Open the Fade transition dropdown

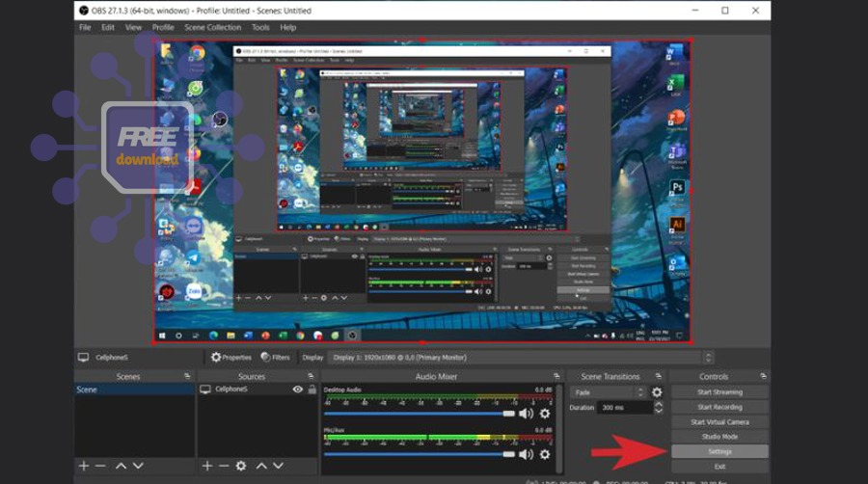(608, 392)
